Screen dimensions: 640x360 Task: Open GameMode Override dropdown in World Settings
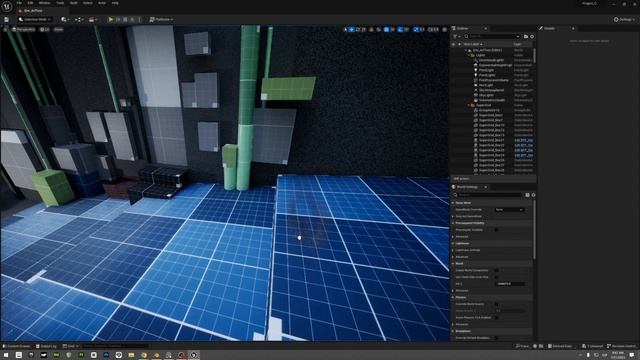tap(509, 209)
